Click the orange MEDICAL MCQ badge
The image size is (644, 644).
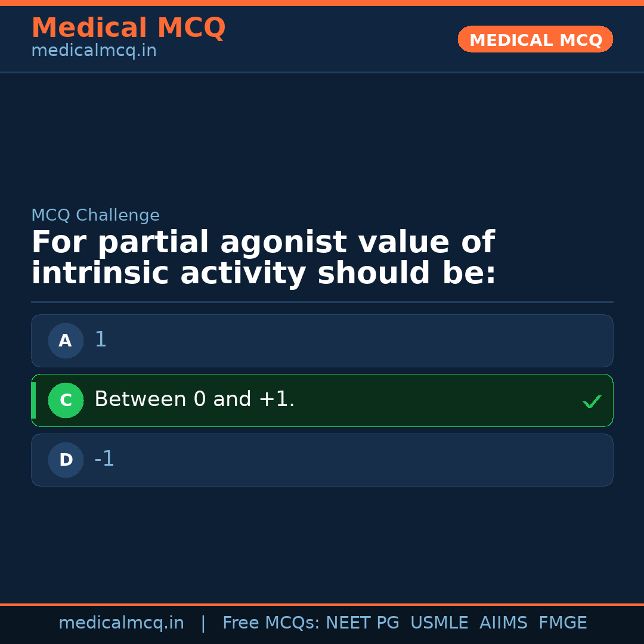click(x=535, y=40)
